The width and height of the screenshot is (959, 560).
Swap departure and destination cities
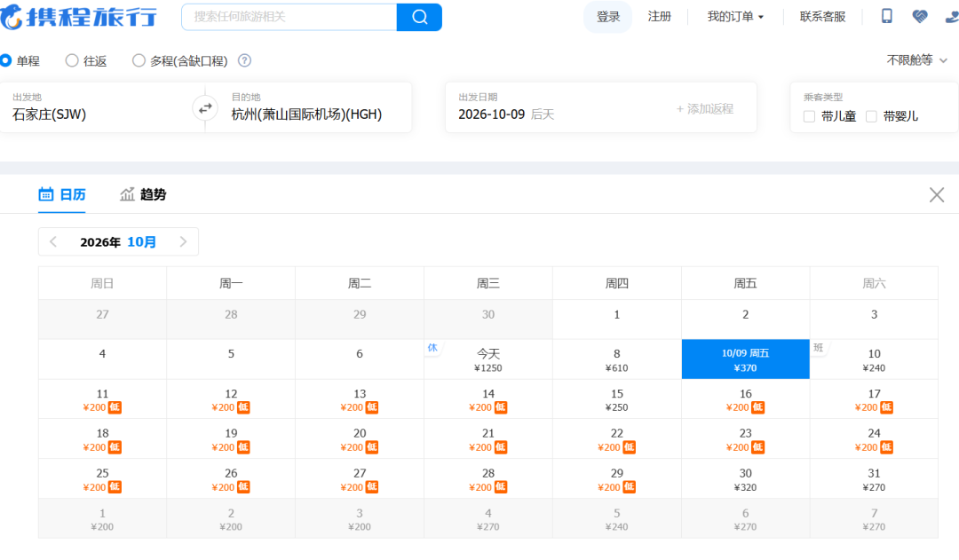(x=205, y=108)
